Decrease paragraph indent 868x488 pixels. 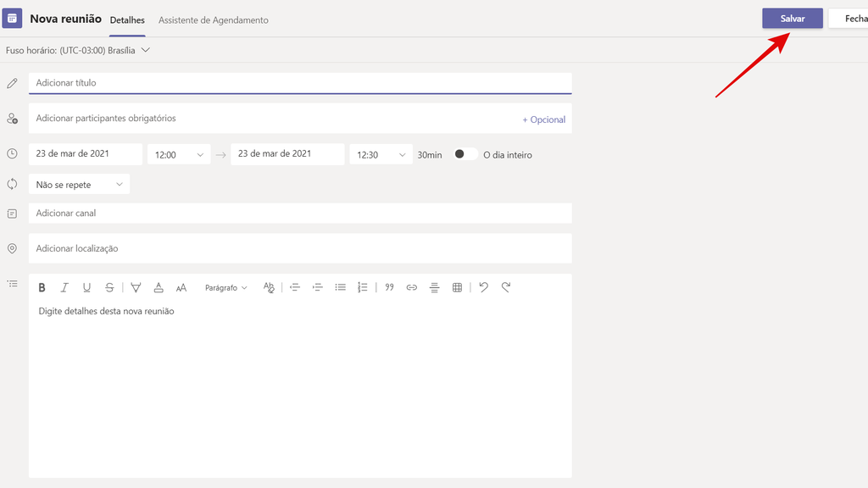pyautogui.click(x=294, y=287)
